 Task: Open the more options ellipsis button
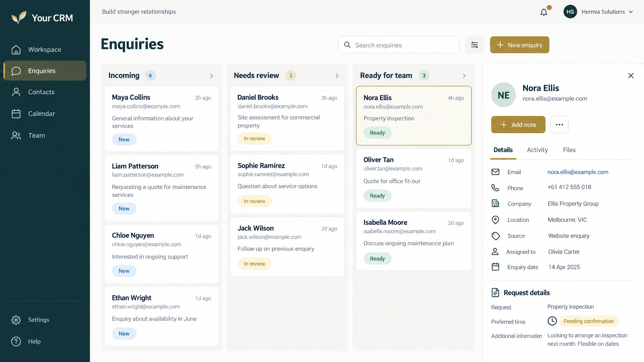(x=559, y=124)
